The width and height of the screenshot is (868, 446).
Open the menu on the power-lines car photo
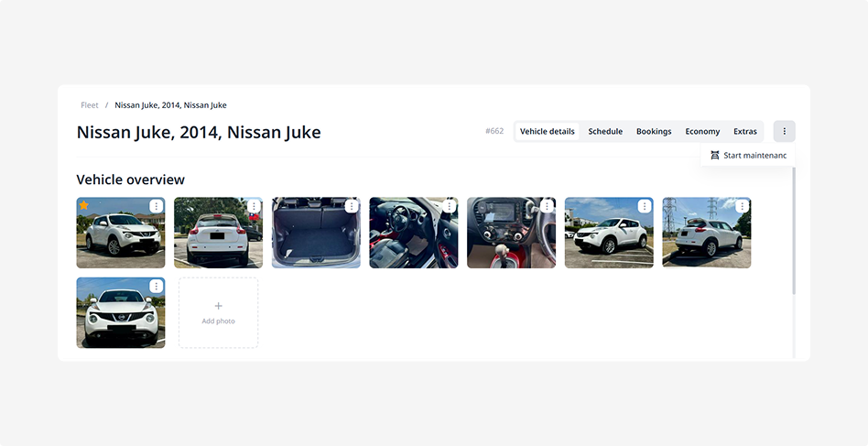point(743,207)
